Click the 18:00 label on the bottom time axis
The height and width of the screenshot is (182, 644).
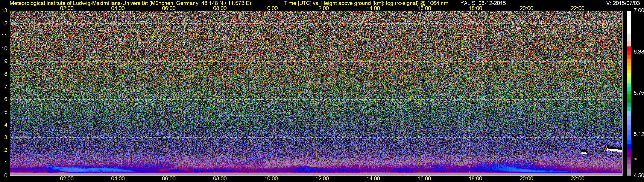(475, 179)
